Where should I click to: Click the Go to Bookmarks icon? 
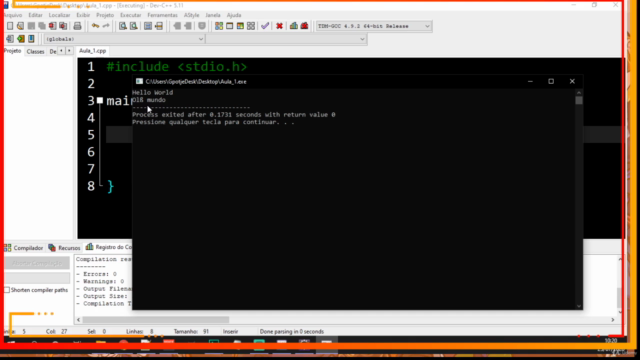click(31, 39)
